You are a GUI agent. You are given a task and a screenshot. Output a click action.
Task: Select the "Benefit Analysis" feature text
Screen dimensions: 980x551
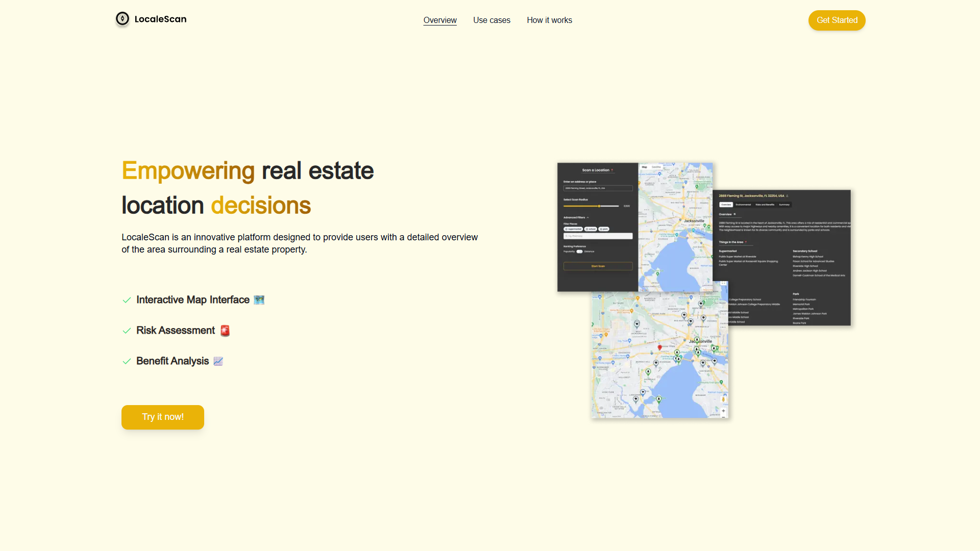pos(173,361)
